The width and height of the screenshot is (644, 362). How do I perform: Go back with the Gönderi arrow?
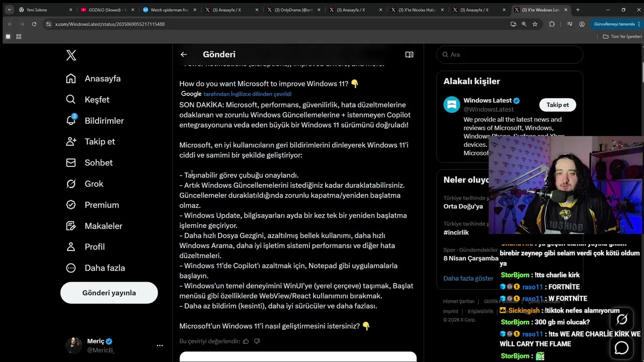tap(184, 54)
